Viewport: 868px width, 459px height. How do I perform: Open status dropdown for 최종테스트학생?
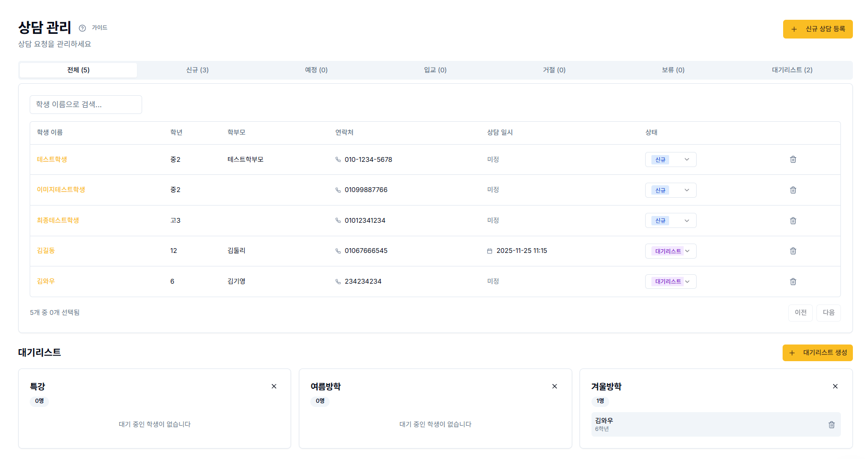pos(671,221)
